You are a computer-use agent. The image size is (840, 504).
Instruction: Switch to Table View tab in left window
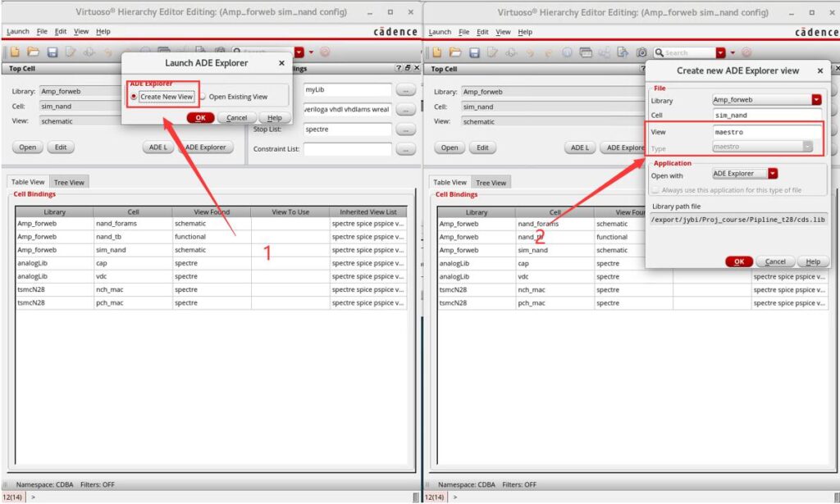(28, 182)
